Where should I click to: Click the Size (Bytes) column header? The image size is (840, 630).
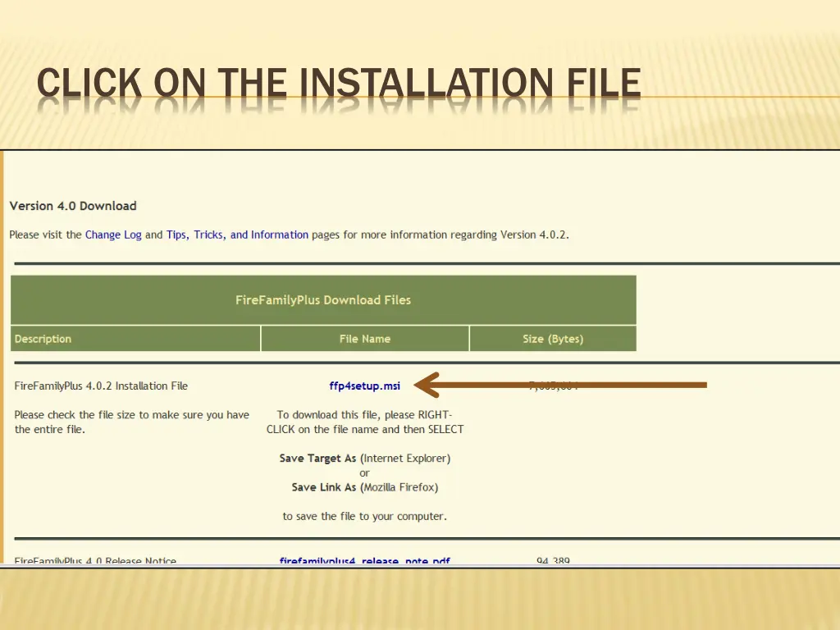point(552,338)
